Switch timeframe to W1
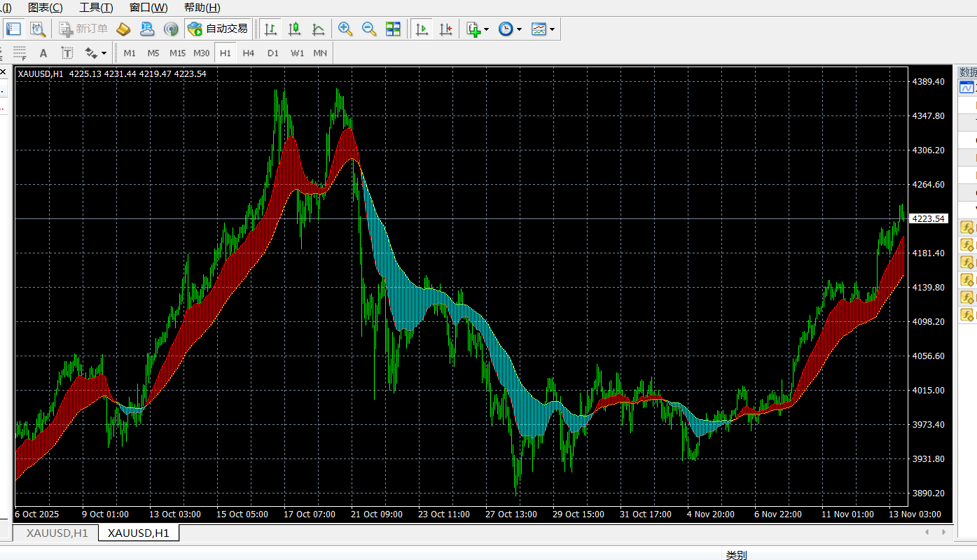The width and height of the screenshot is (977, 560). [x=297, y=53]
